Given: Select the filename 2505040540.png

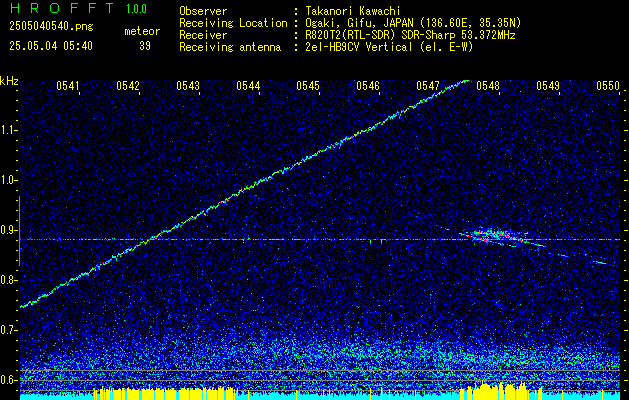Looking at the screenshot, I should 51,27.
